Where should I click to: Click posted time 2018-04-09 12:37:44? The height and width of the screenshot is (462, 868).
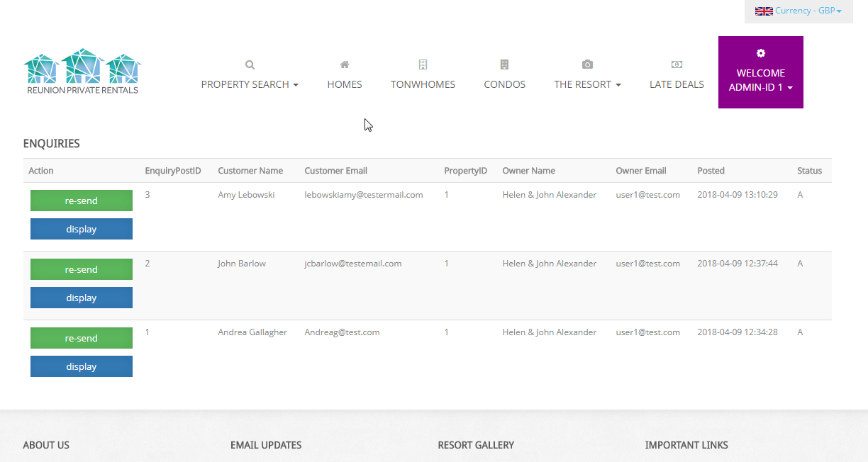click(x=738, y=264)
